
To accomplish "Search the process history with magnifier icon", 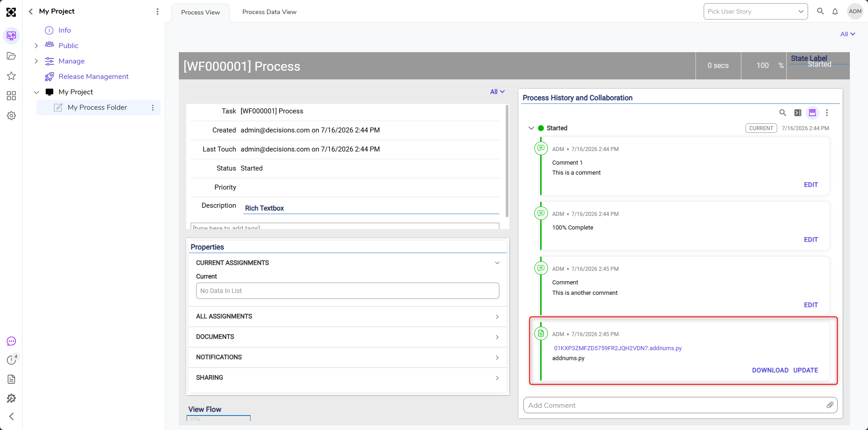I will pyautogui.click(x=783, y=112).
